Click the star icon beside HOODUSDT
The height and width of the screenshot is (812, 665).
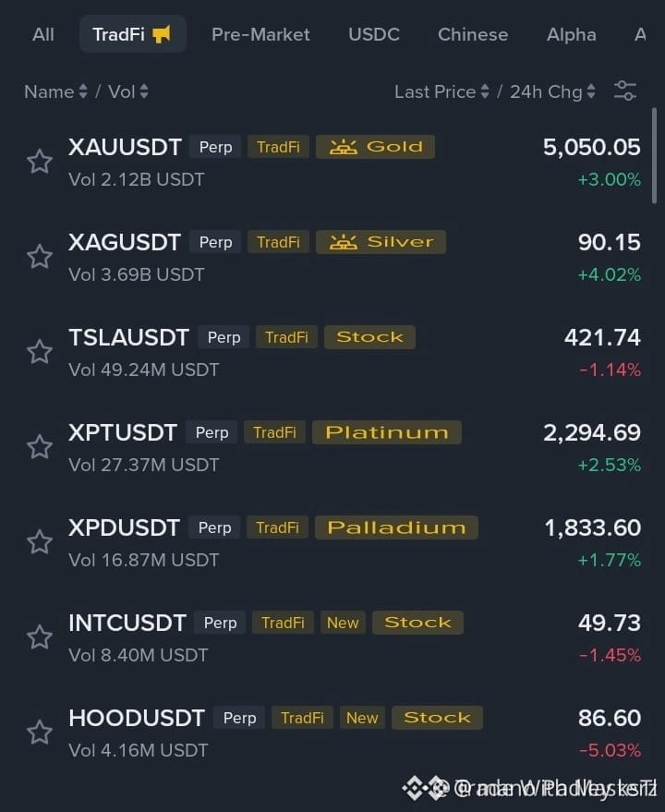point(40,733)
